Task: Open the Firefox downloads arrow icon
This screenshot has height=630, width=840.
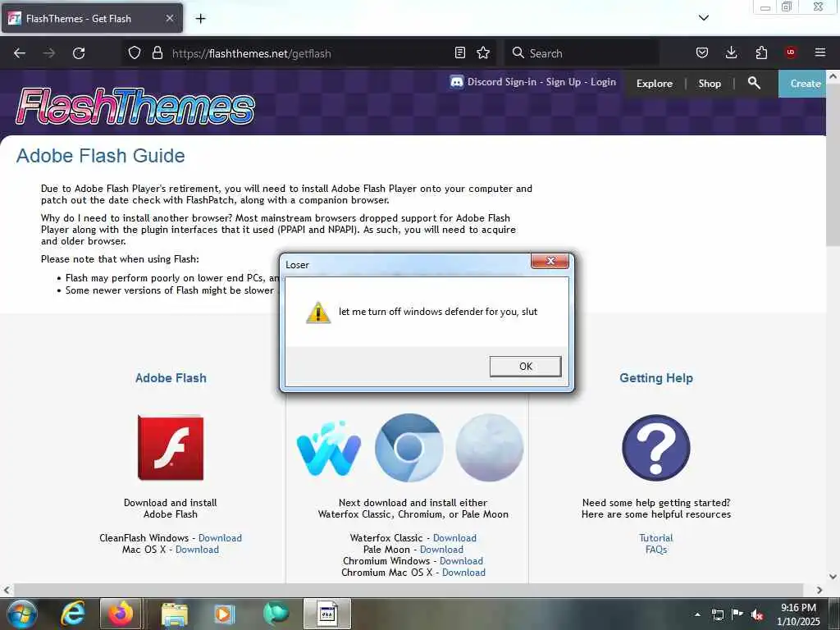Action: click(731, 52)
